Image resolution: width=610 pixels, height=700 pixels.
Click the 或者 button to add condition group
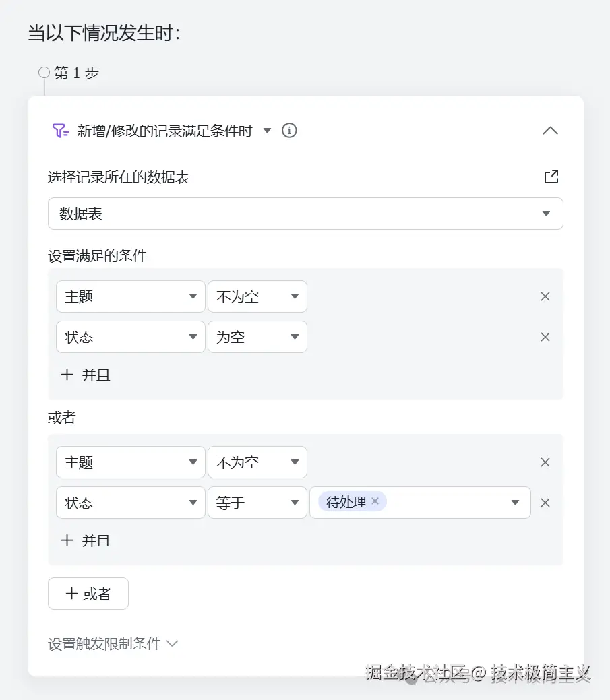pyautogui.click(x=88, y=594)
